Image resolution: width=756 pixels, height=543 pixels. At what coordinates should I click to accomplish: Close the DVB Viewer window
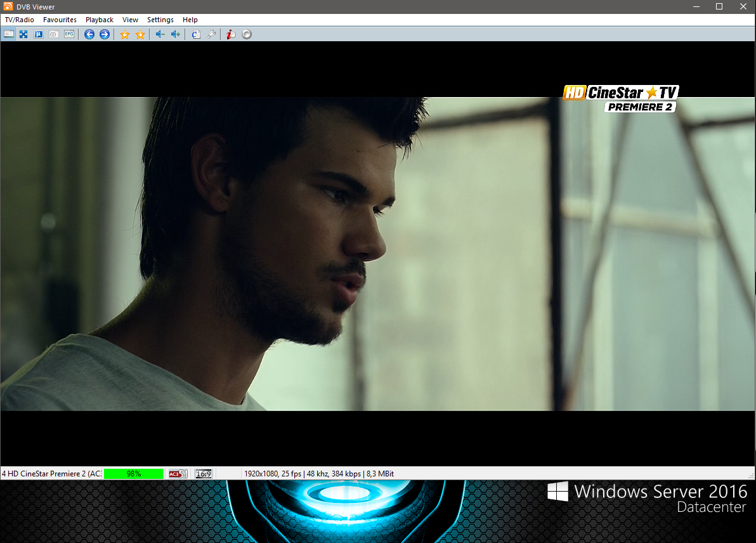pyautogui.click(x=743, y=6)
